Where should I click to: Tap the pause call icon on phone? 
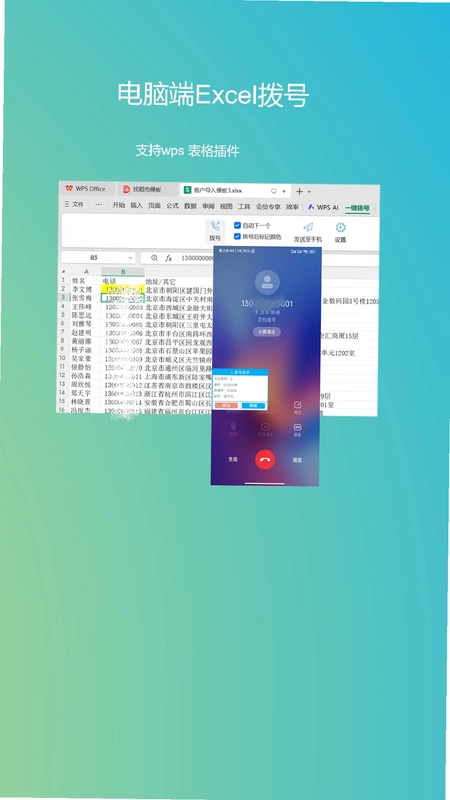(x=265, y=427)
